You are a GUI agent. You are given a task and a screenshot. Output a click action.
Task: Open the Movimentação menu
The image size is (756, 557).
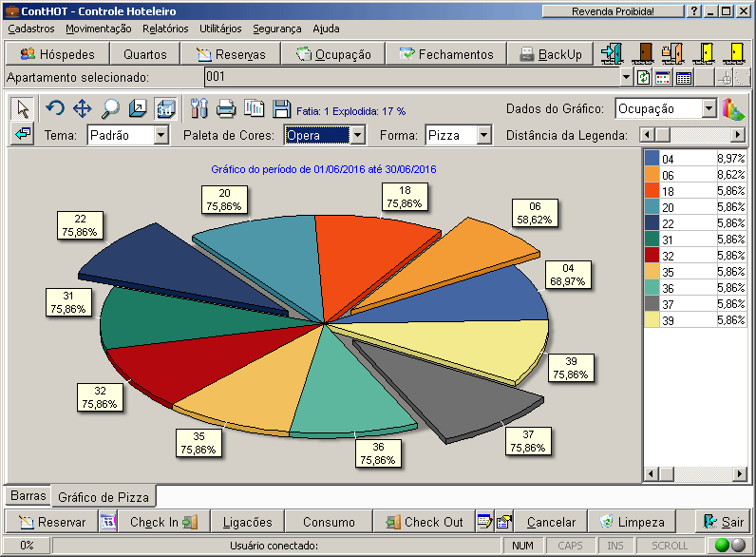pos(99,29)
